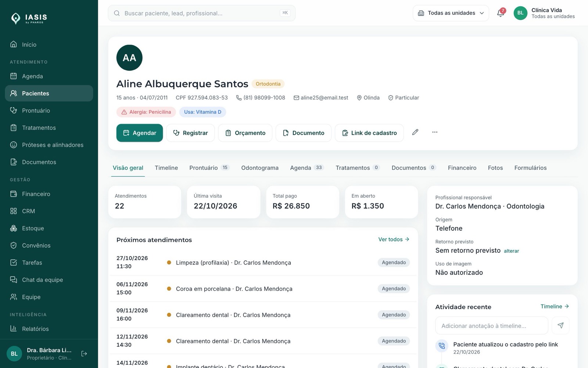Open notifications bell

pos(501,13)
